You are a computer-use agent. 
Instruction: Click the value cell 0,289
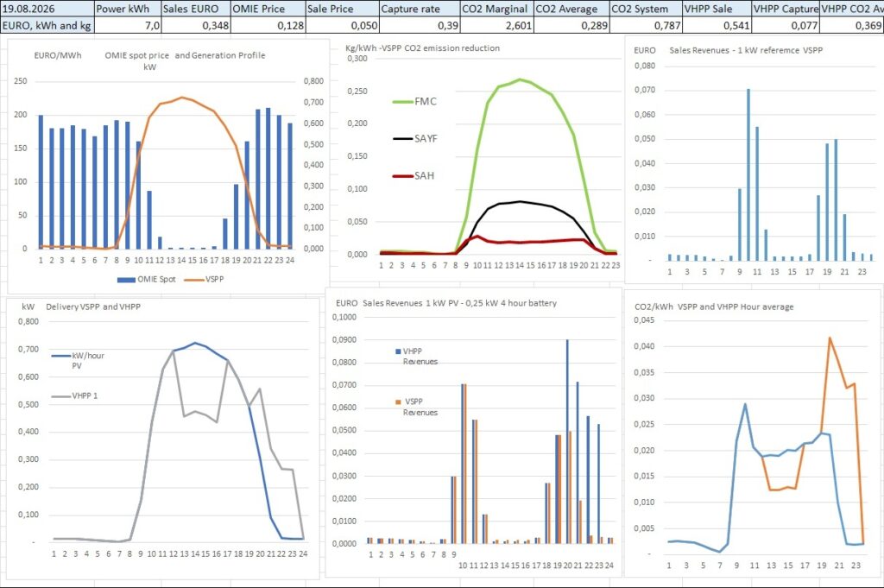572,25
